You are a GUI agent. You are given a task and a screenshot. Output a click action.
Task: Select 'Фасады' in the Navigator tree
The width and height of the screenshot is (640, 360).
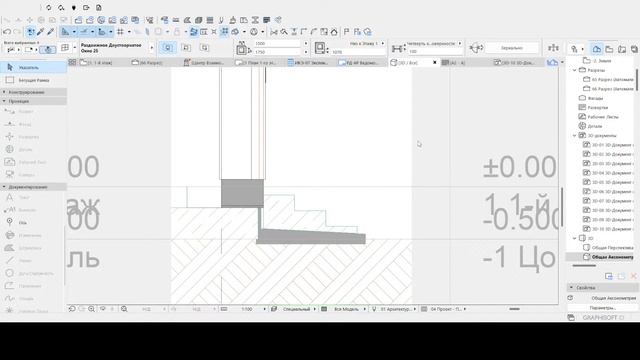pos(595,98)
